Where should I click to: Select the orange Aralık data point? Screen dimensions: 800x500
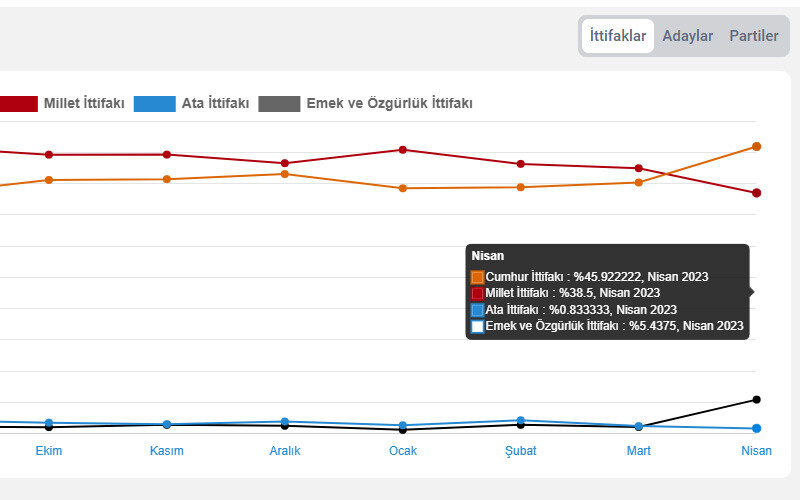coord(285,174)
